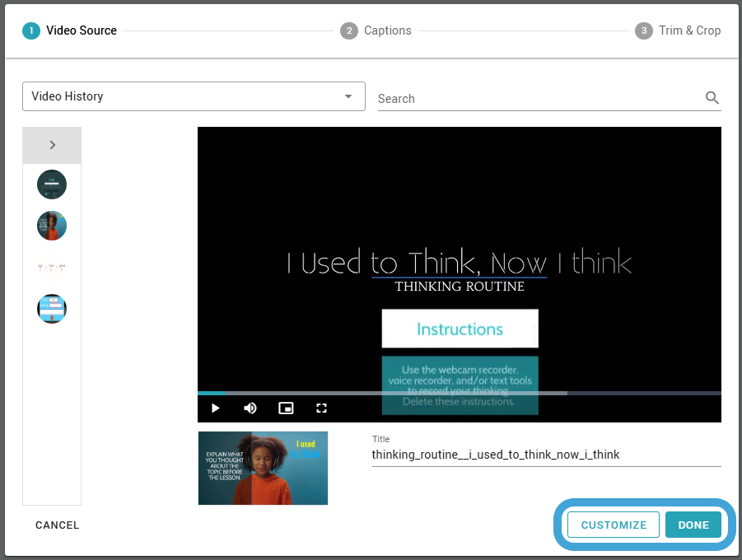Mute the video volume
742x560 pixels.
[x=250, y=408]
